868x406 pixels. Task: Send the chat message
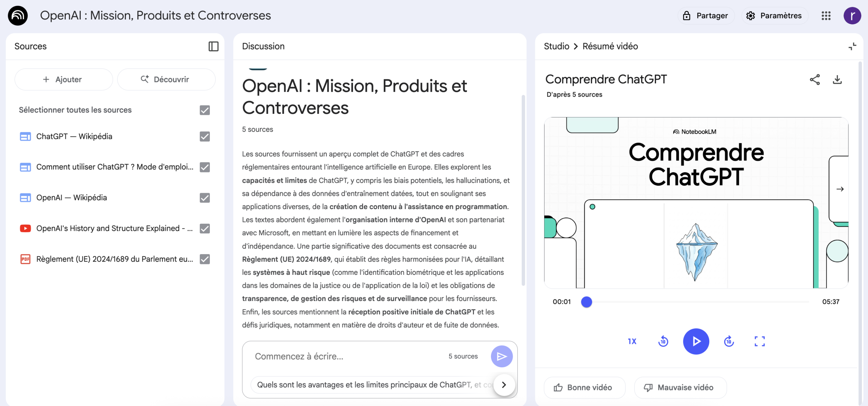[501, 356]
